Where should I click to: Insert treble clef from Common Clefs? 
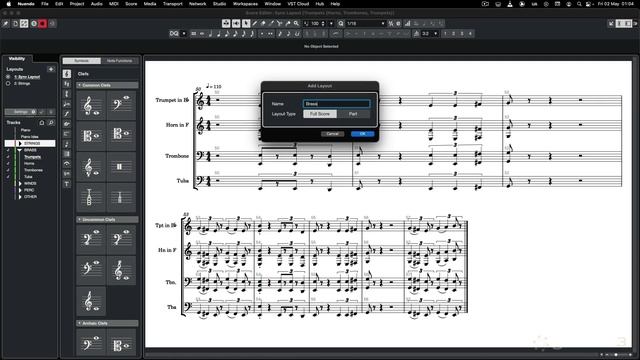(x=91, y=106)
